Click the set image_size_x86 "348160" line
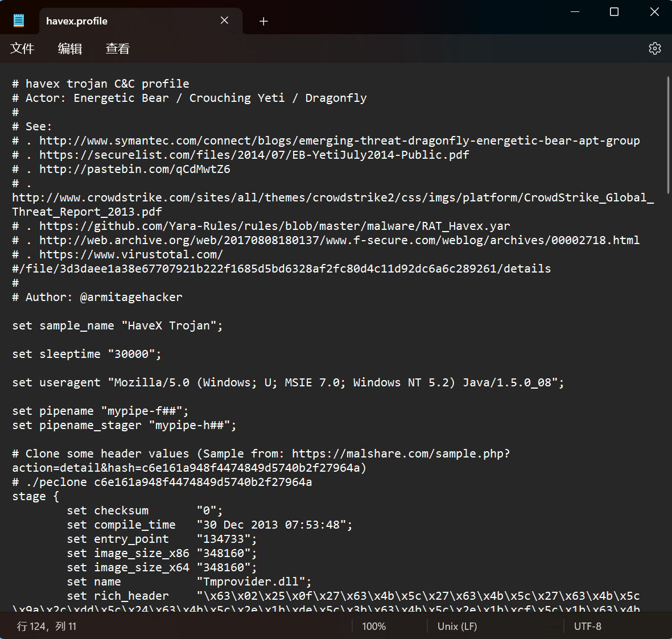This screenshot has height=639, width=672. tap(162, 553)
